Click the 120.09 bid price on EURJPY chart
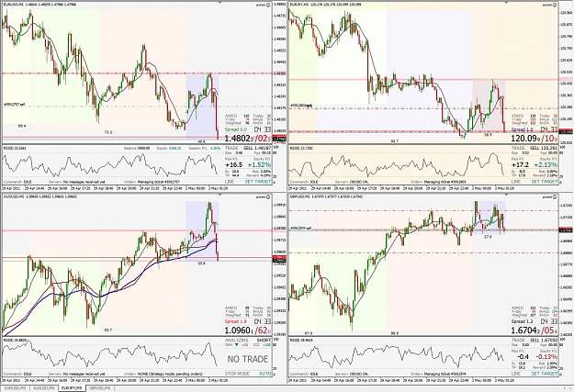This screenshot has width=574, height=392. 526,139
